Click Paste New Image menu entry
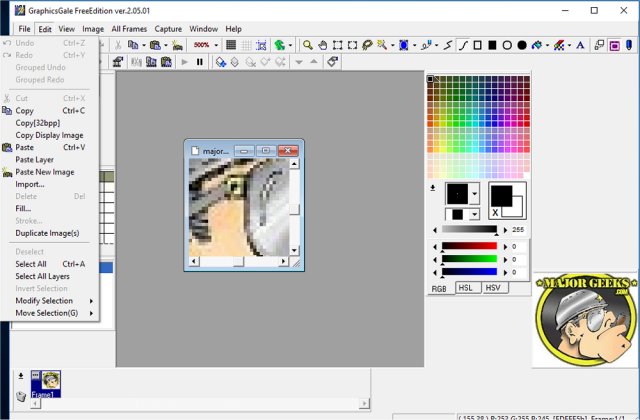 [44, 172]
